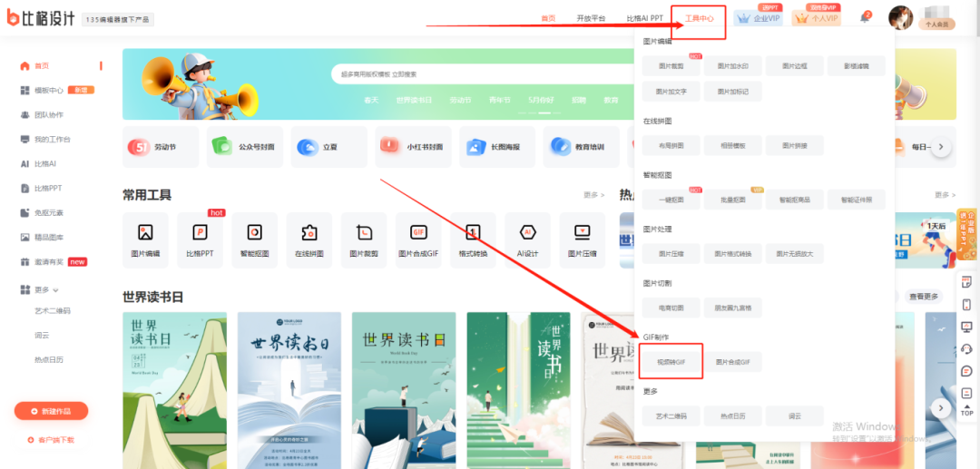
Task: Open the 智能抠图 tool icon
Action: [254, 233]
